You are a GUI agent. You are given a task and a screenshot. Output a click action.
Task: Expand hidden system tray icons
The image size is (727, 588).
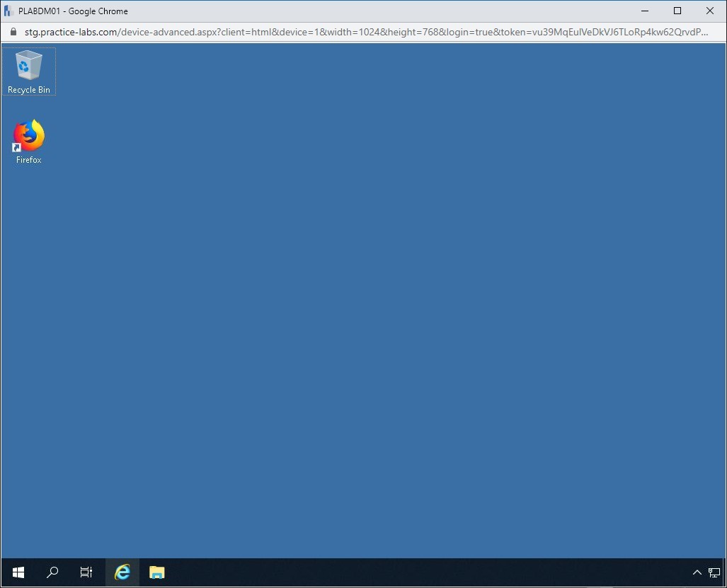[697, 572]
